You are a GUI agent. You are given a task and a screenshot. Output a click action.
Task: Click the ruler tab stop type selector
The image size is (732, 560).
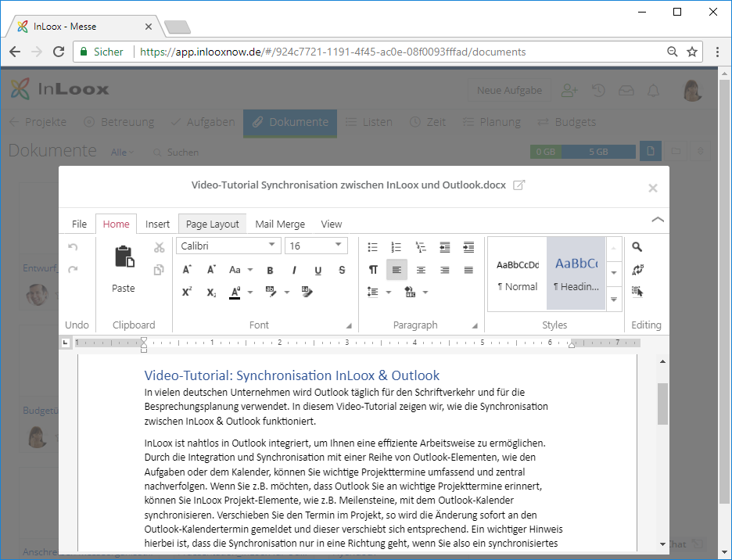coord(66,343)
